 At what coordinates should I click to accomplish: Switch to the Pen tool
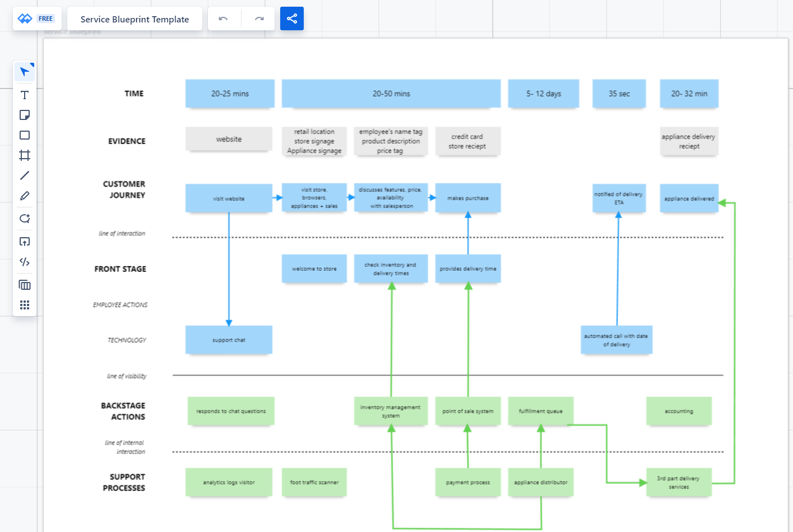pos(24,196)
